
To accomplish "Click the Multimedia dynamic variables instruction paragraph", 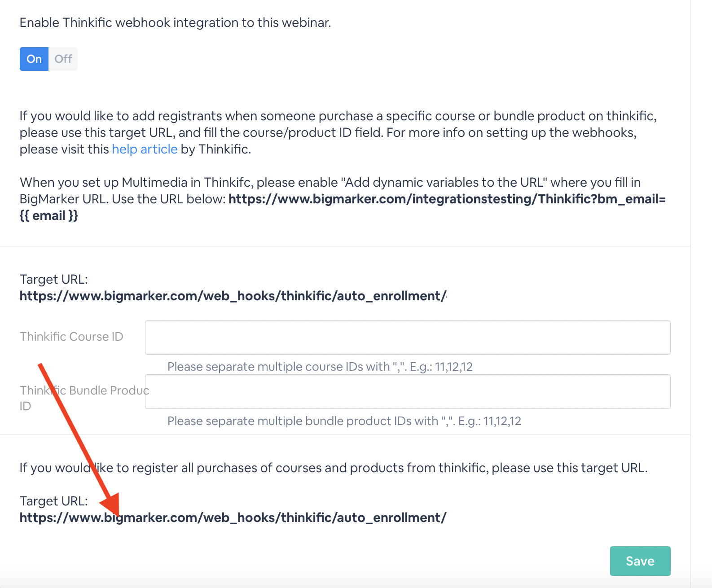I will (x=343, y=199).
